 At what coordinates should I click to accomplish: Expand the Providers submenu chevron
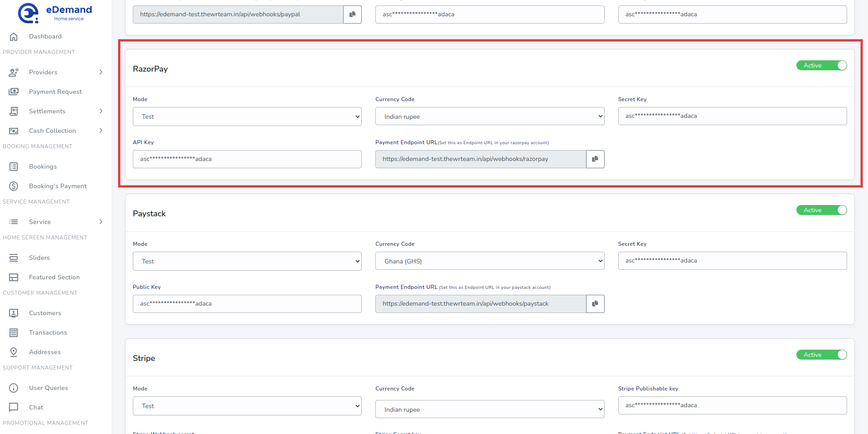pos(101,72)
